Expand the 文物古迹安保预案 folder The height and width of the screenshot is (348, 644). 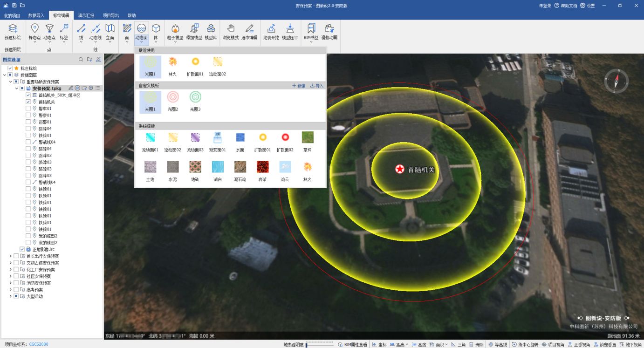(x=10, y=263)
